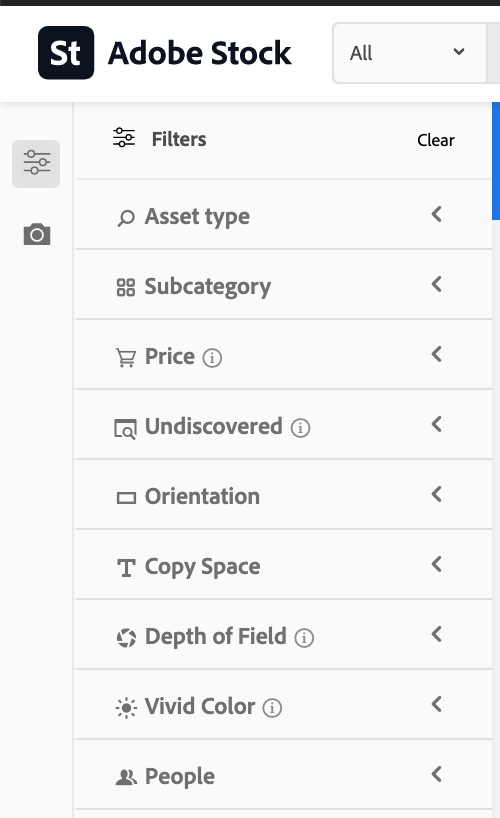
Task: Expand the People filter chevron
Action: [437, 774]
